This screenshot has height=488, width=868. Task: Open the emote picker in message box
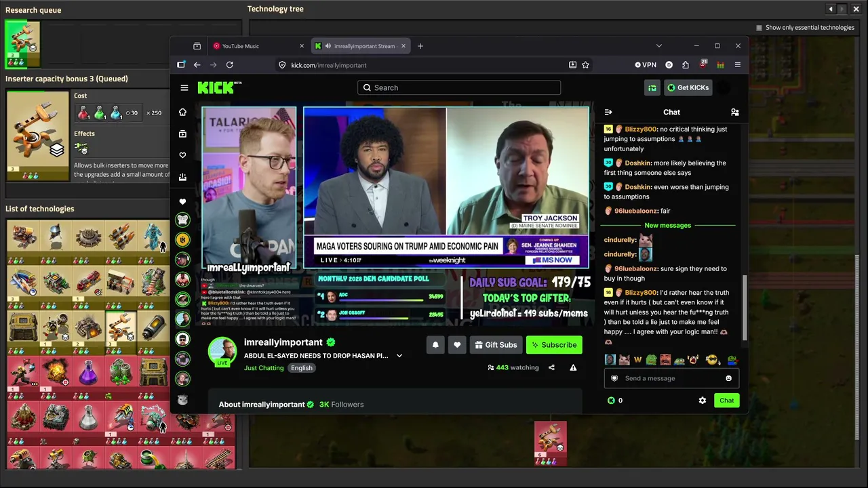point(729,378)
